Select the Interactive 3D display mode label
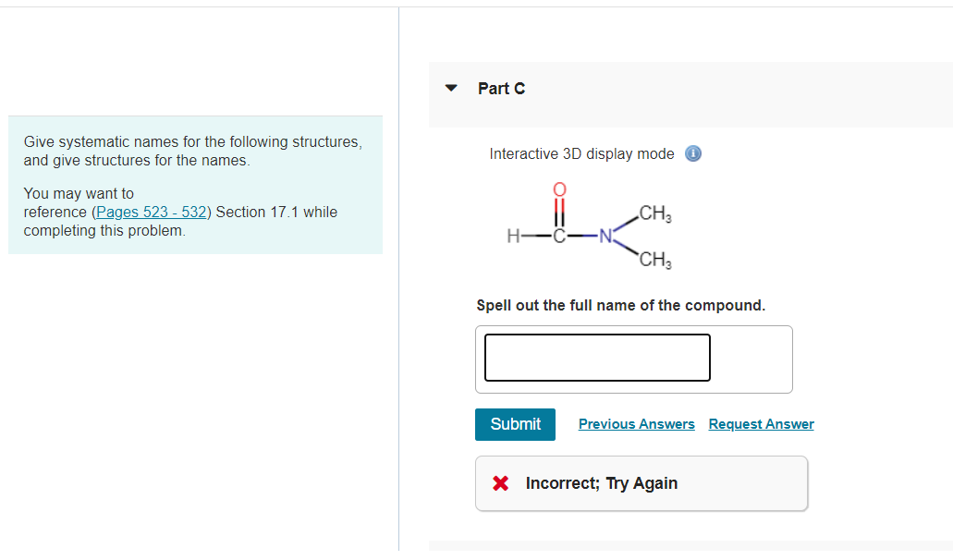The image size is (953, 560). click(x=580, y=153)
